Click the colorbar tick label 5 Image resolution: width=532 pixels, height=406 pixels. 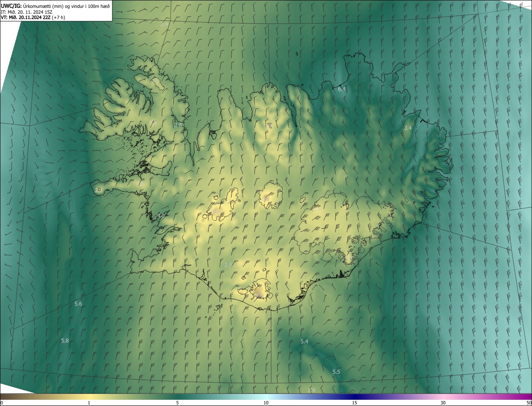(177, 403)
